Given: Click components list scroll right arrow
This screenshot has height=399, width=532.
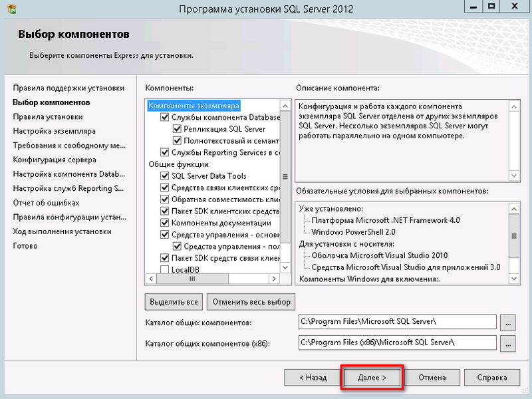Looking at the screenshot, I should point(274,279).
